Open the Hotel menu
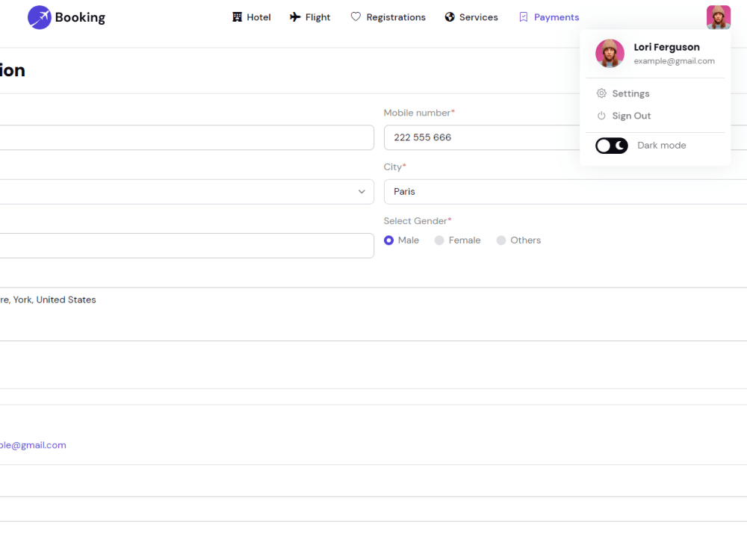The width and height of the screenshot is (747, 560). (251, 17)
